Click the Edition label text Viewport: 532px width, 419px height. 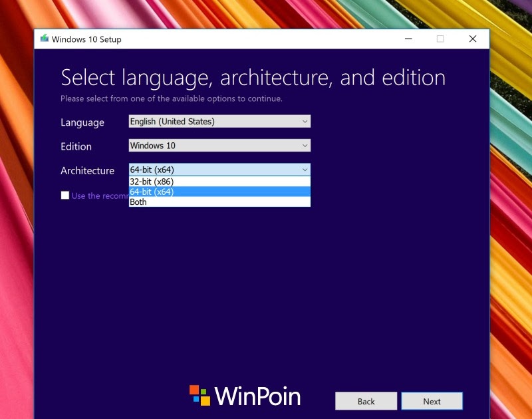point(76,146)
